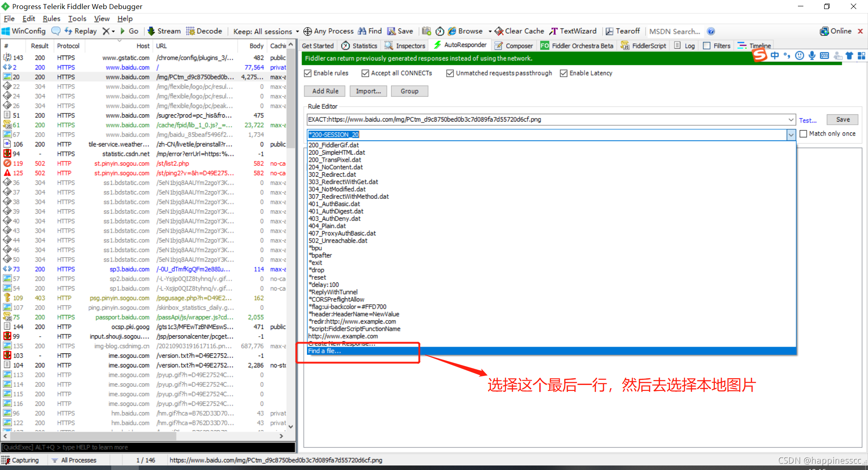Open the TextWizard tool
The height and width of the screenshot is (470, 868).
coord(573,31)
